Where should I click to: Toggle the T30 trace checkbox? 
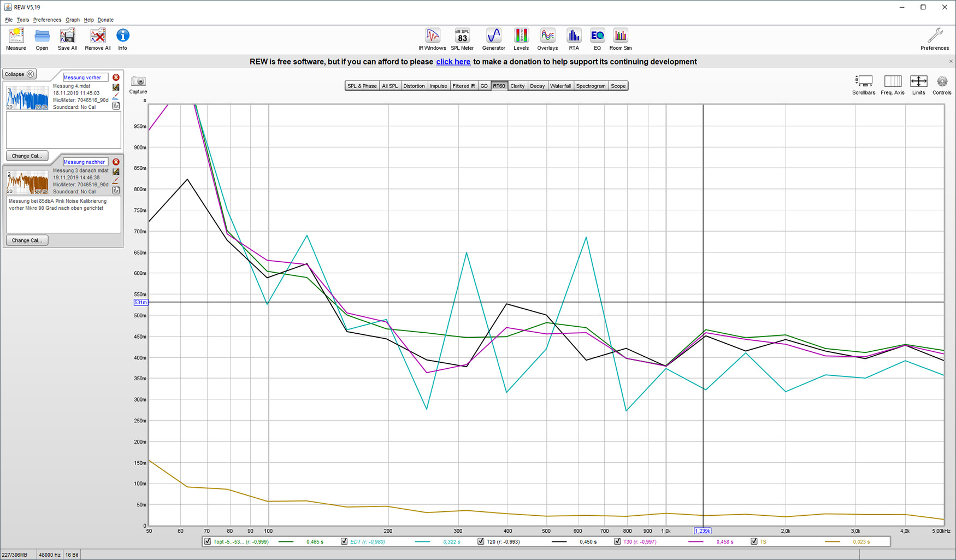click(617, 541)
